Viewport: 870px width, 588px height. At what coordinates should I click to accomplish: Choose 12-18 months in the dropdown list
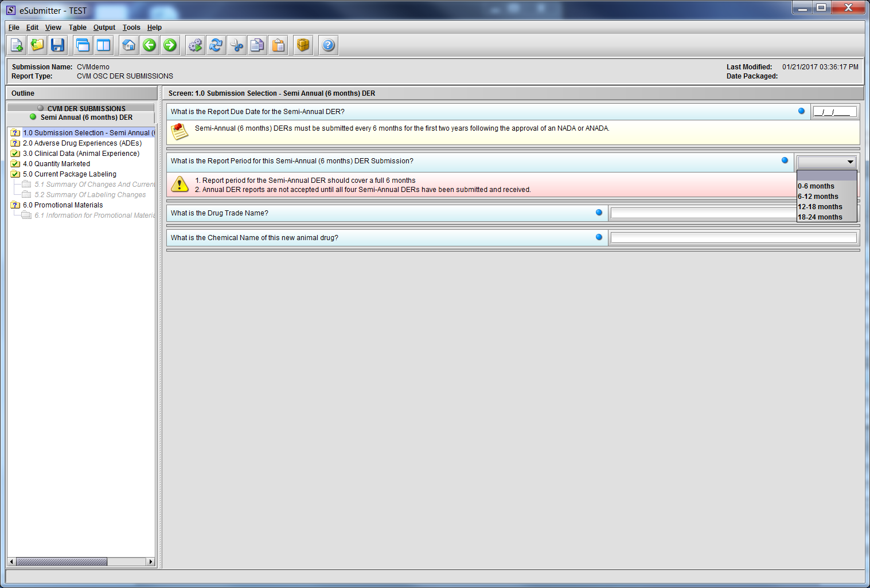coord(820,207)
